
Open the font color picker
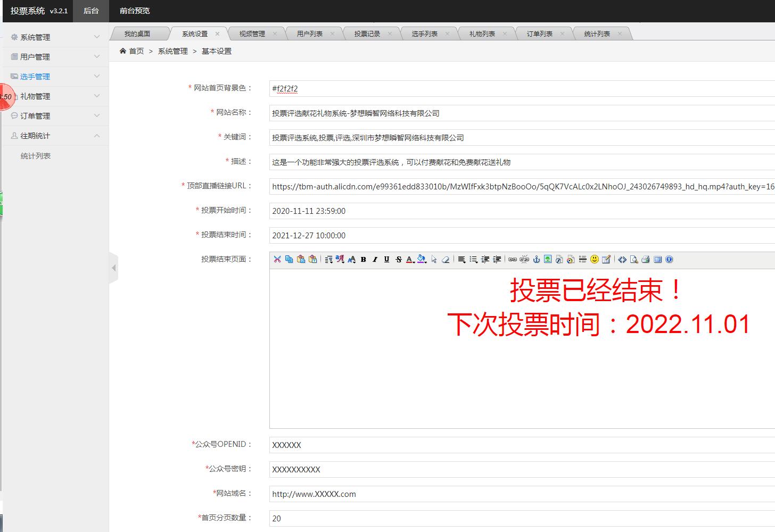tap(410, 259)
